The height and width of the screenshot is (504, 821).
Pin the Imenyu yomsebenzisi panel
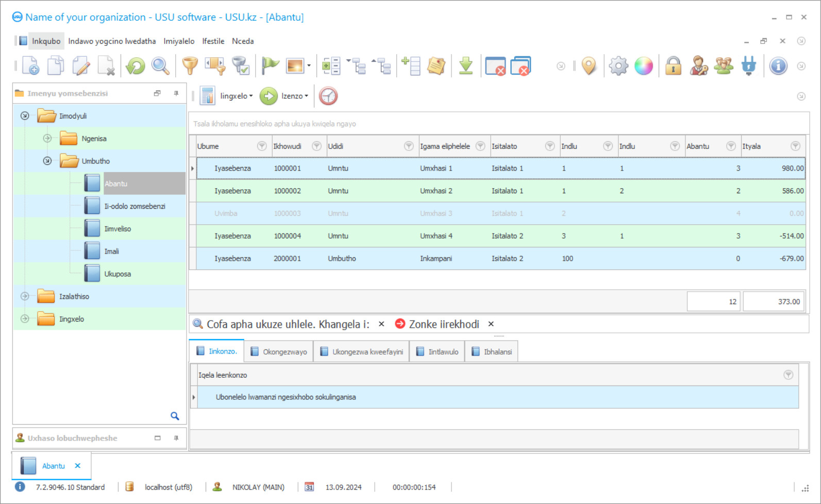[x=176, y=93]
